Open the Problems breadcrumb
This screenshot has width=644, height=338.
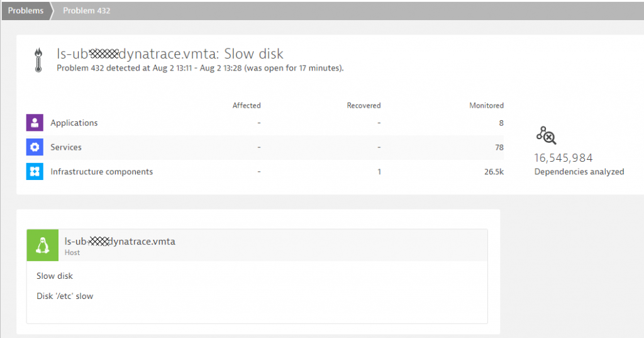click(25, 11)
